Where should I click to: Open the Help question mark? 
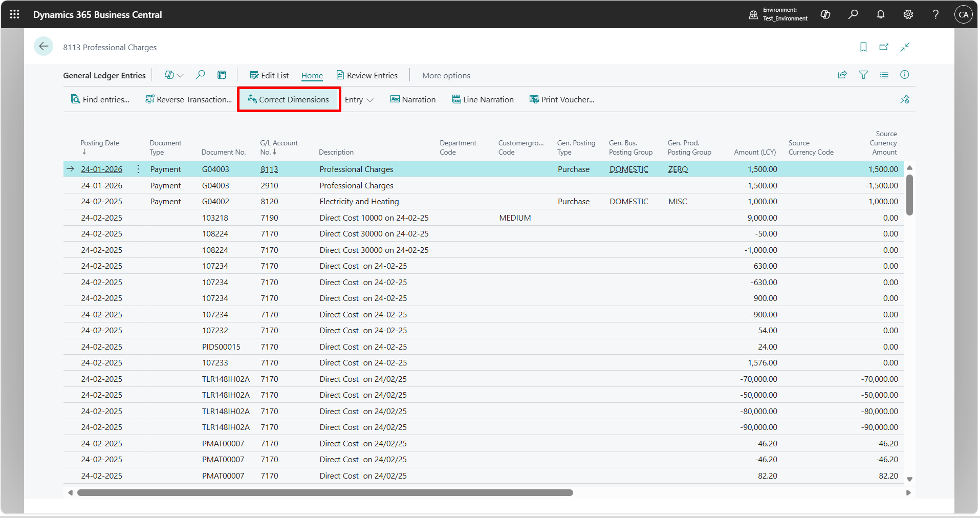pyautogui.click(x=935, y=14)
